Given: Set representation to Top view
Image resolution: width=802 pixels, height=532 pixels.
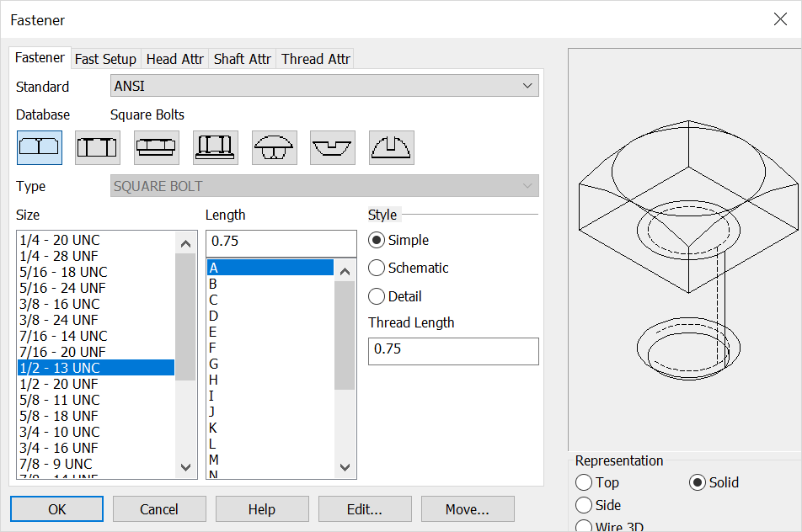Looking at the screenshot, I should coord(584,483).
